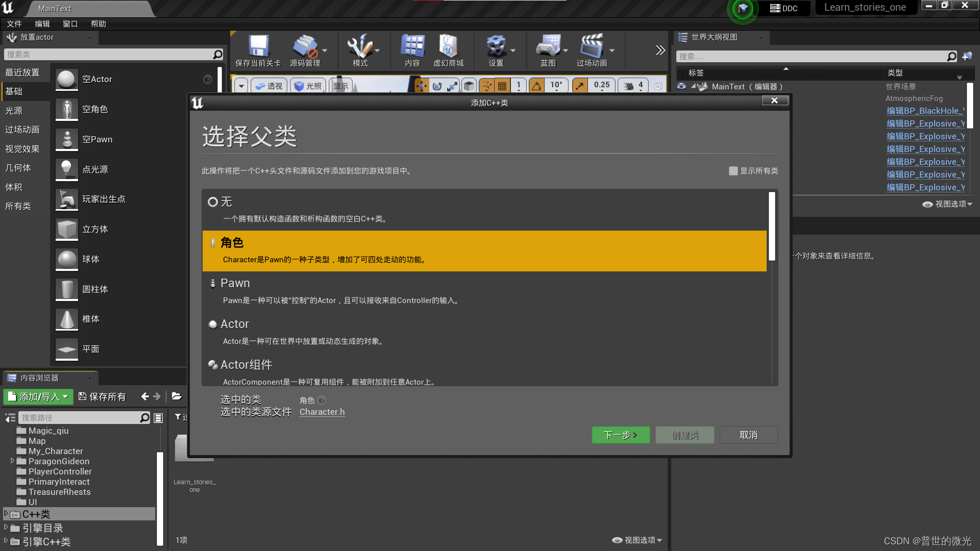Click the parent class list scrollbar
Image resolution: width=980 pixels, height=551 pixels.
coord(772,227)
